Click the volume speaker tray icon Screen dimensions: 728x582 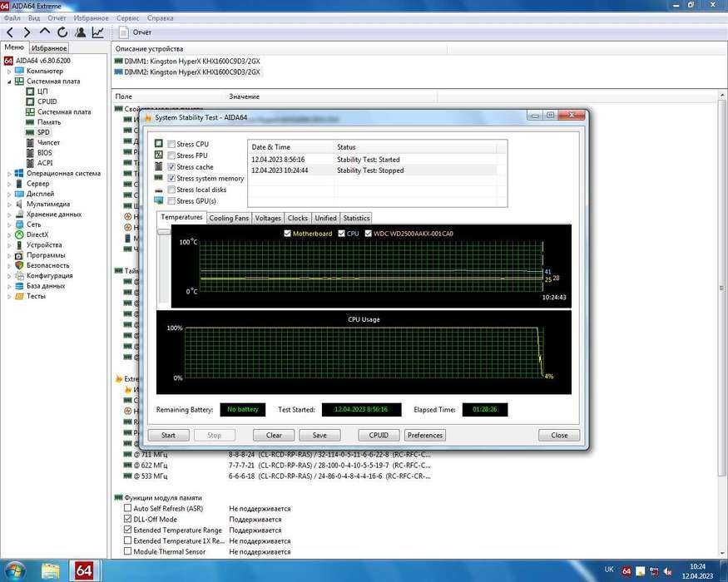pos(668,571)
